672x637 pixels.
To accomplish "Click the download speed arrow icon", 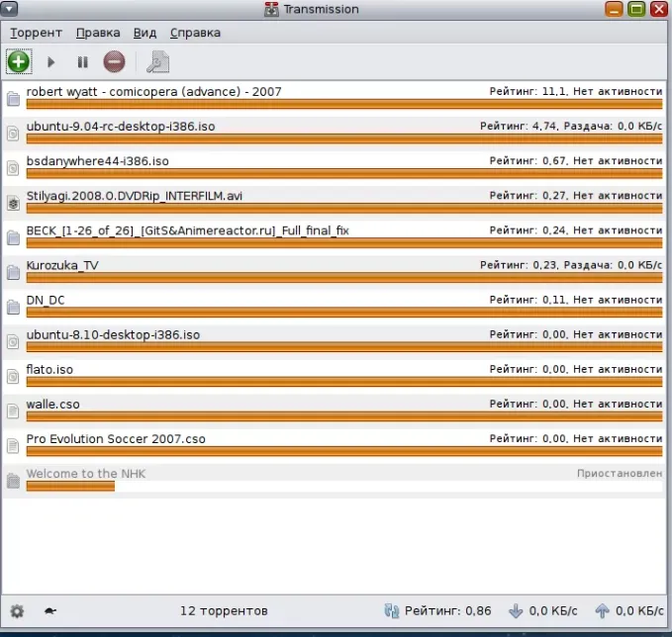I will click(x=516, y=611).
